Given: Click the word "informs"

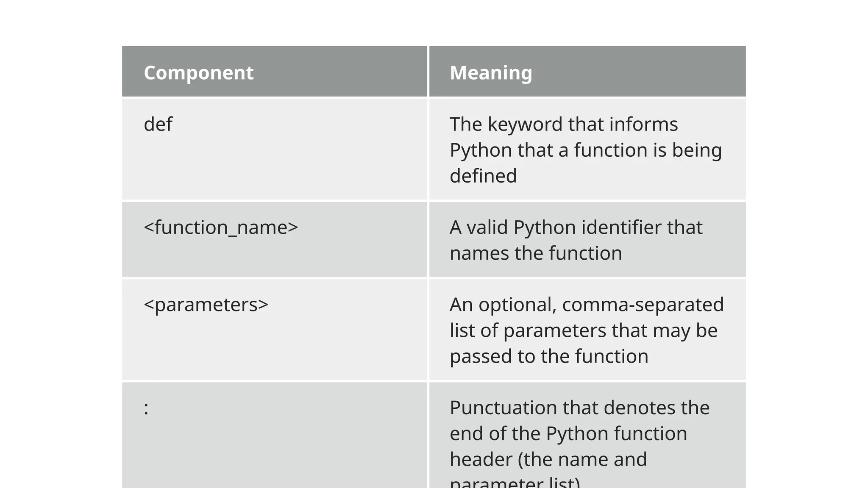Looking at the screenshot, I should click(643, 125).
